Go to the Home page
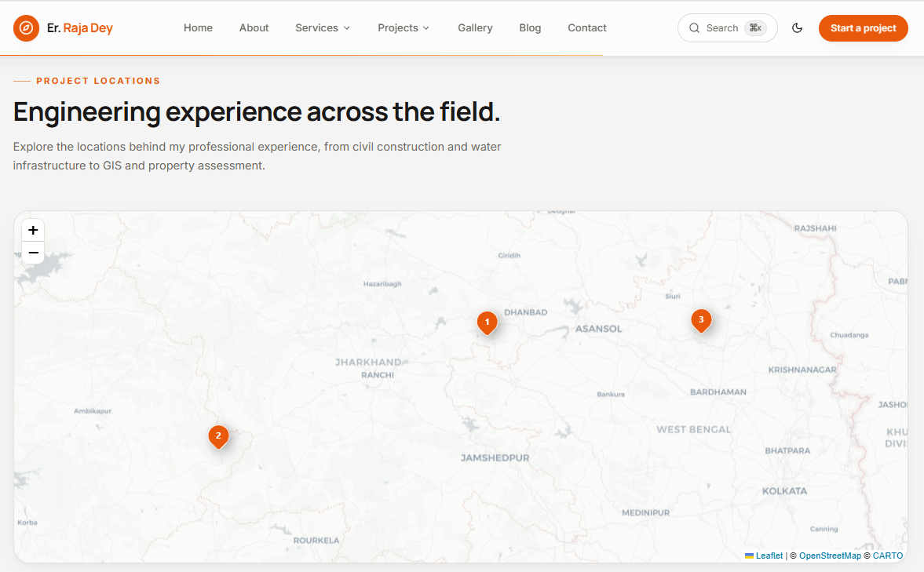Image resolution: width=924 pixels, height=572 pixels. coord(198,27)
